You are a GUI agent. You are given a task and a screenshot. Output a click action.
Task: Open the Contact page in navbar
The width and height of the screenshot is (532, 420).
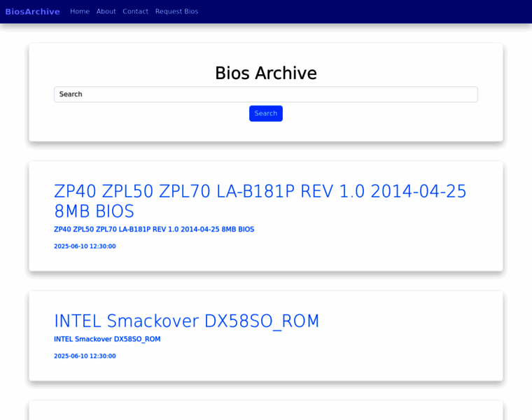[x=135, y=11]
